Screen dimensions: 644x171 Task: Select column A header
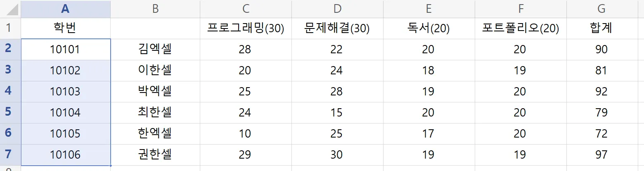pyautogui.click(x=65, y=9)
